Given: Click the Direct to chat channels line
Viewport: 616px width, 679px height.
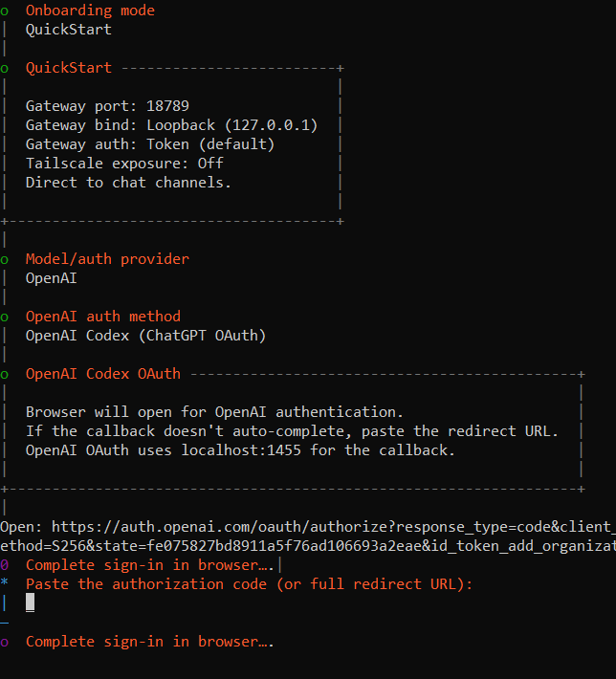Looking at the screenshot, I should tap(128, 183).
